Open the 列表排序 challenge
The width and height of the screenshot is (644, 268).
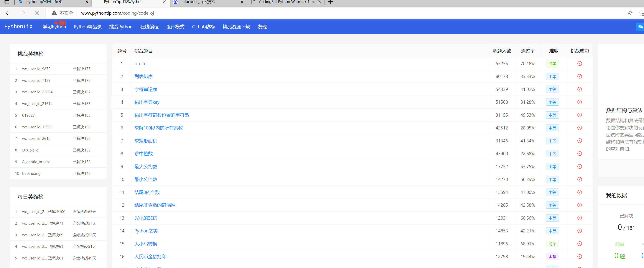[144, 76]
